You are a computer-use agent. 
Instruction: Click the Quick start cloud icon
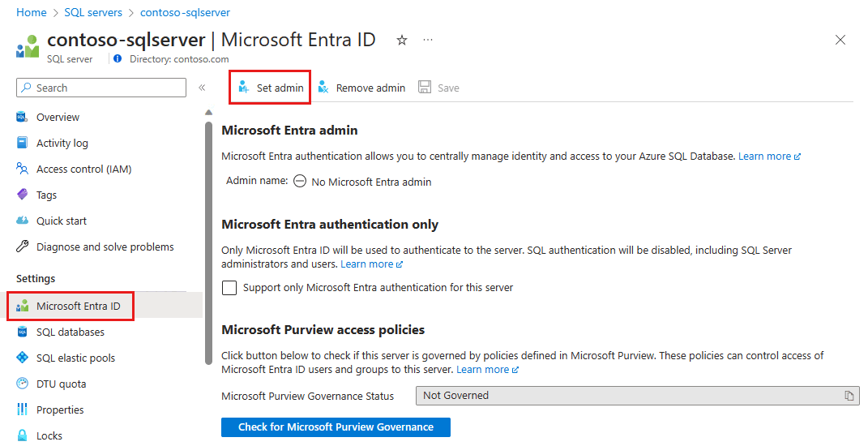click(23, 221)
